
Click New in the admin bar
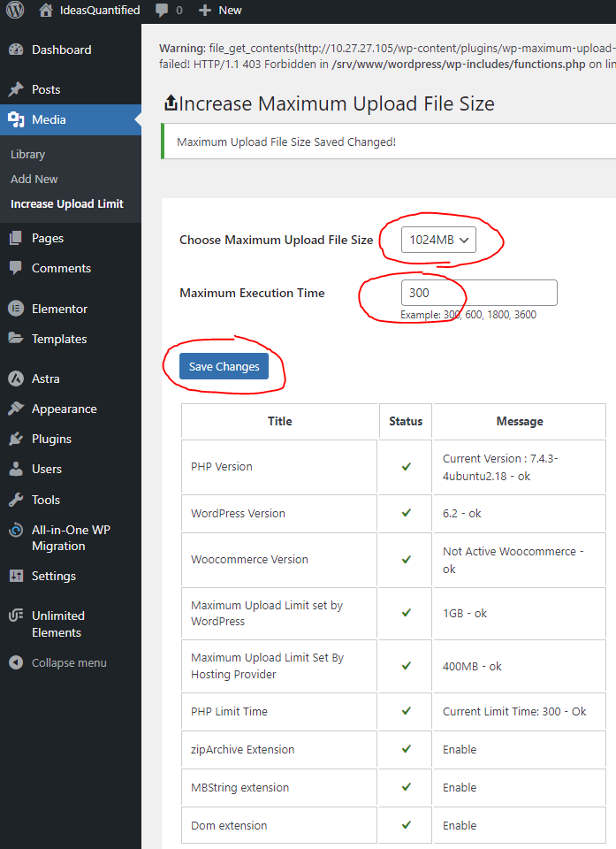(x=230, y=11)
